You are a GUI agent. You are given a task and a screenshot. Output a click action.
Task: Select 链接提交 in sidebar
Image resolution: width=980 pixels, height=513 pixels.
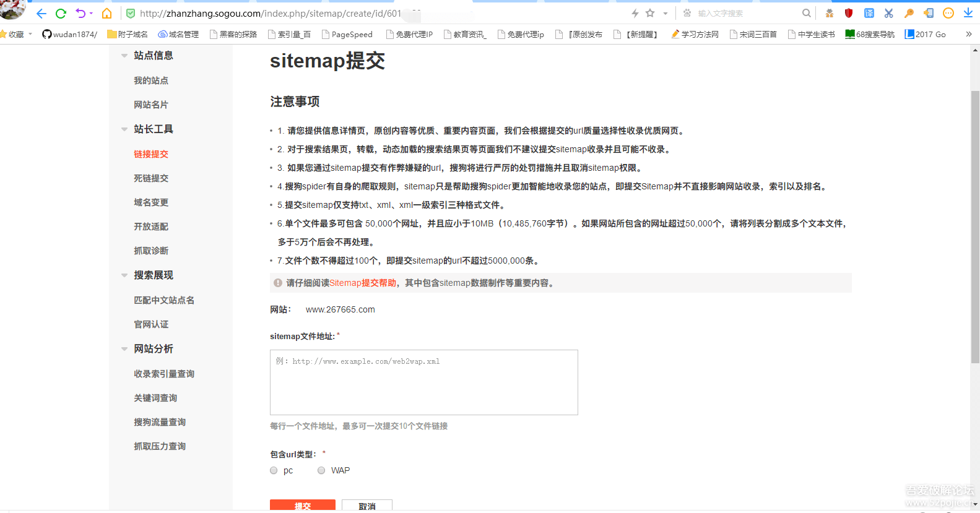click(x=151, y=154)
